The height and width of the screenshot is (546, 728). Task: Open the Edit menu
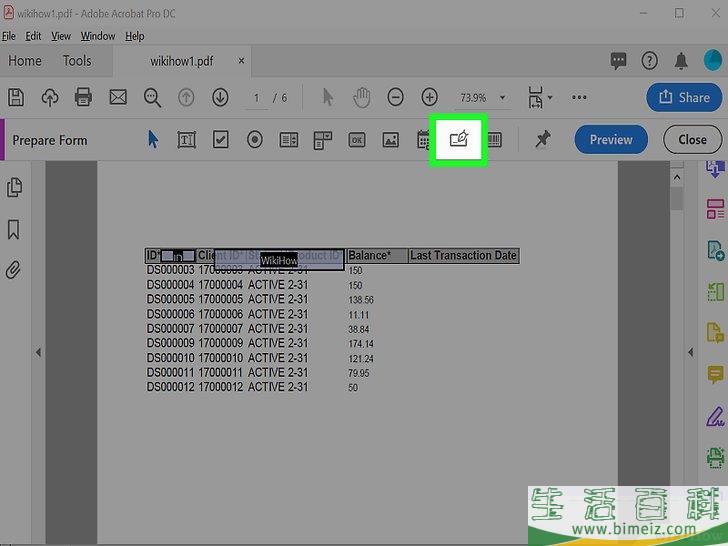pos(33,36)
